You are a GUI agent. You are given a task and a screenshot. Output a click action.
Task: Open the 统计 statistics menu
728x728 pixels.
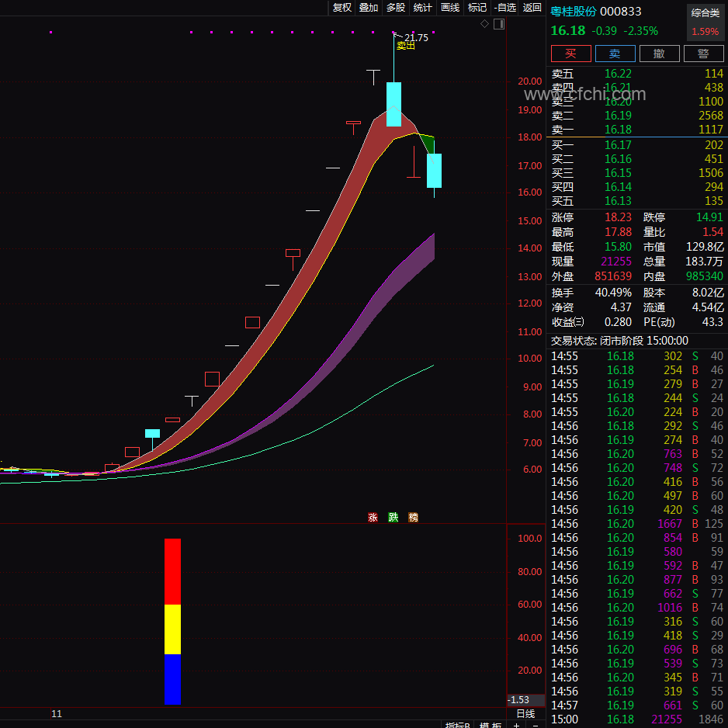click(422, 8)
